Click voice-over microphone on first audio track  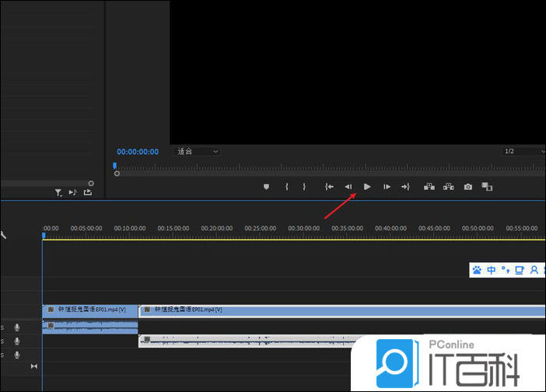tap(16, 327)
